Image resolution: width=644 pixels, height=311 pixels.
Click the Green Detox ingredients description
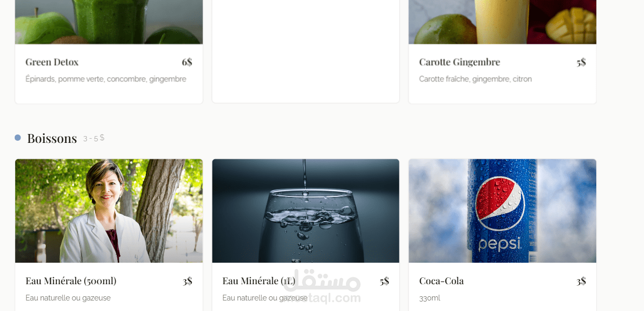tap(106, 79)
